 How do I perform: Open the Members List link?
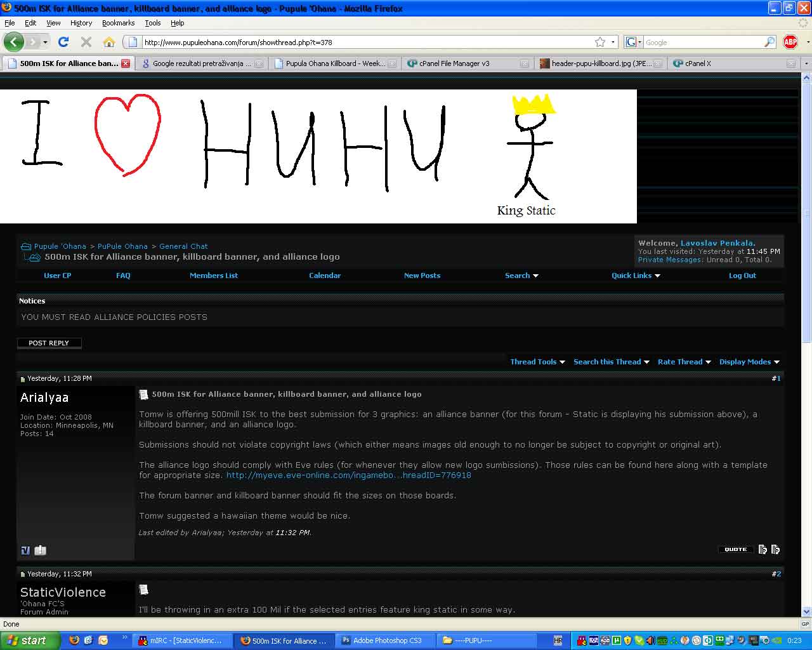click(214, 275)
